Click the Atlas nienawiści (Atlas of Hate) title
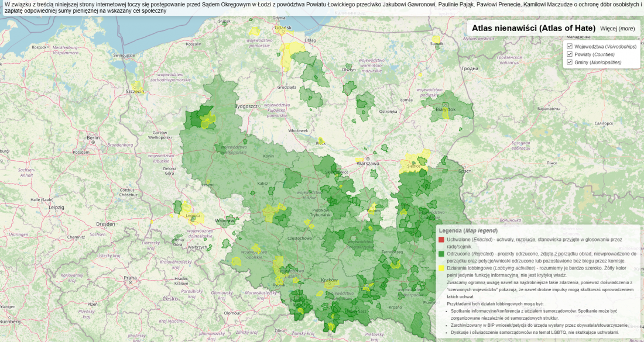 (533, 28)
